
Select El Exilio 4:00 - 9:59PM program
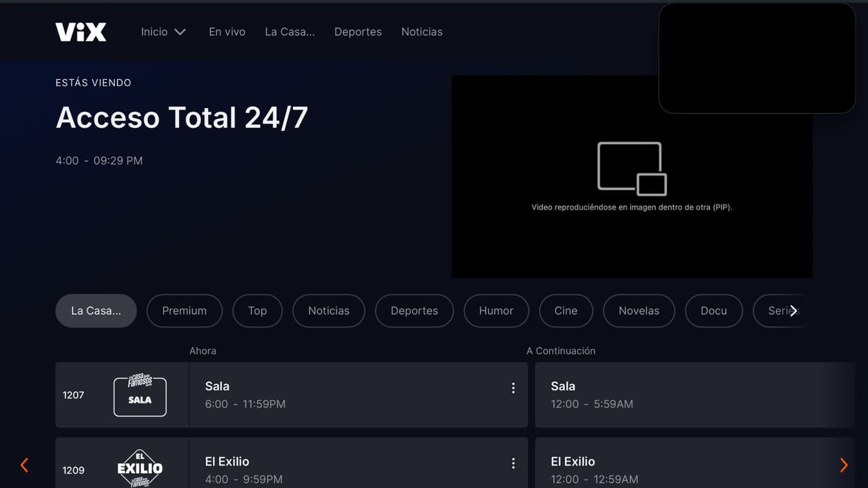pos(358,463)
